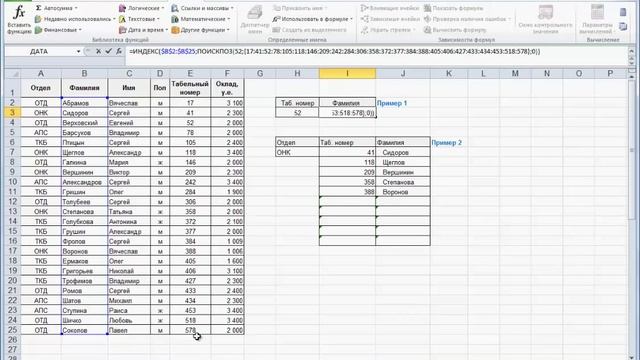Select column E header
This screenshot has height=360, width=640.
click(190, 73)
